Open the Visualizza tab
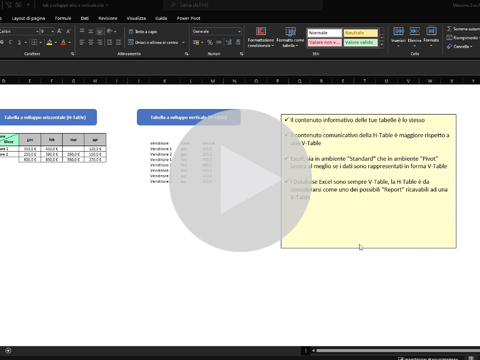 click(x=136, y=18)
